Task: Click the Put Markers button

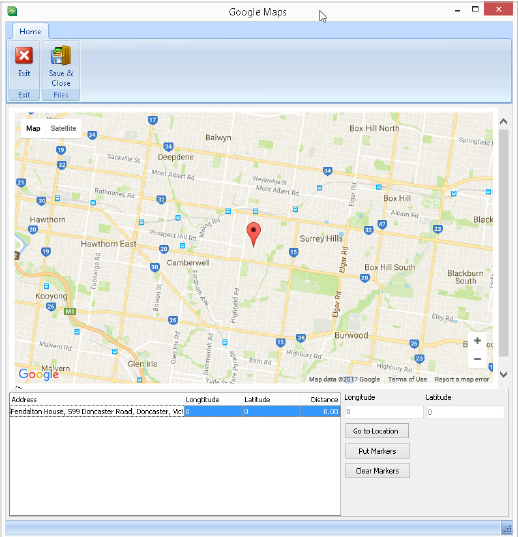Action: coord(377,451)
